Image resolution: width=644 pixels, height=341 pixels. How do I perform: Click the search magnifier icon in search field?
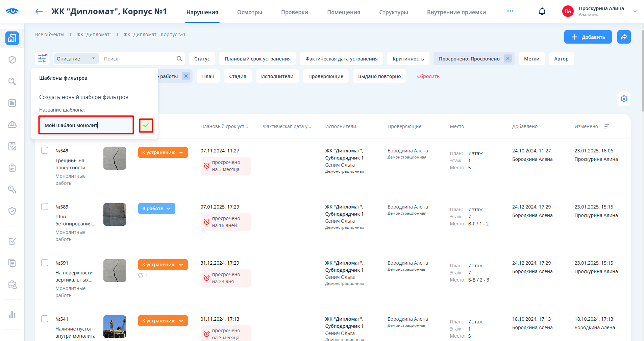click(179, 59)
